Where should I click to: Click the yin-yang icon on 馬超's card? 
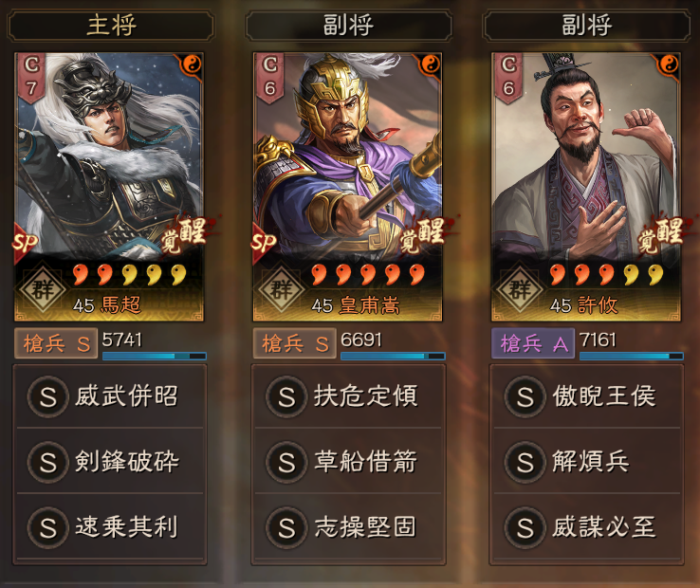click(x=193, y=64)
